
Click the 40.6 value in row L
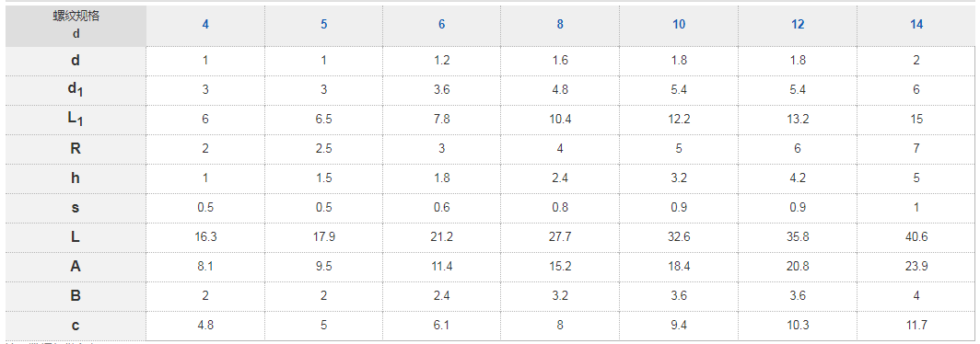coord(916,236)
